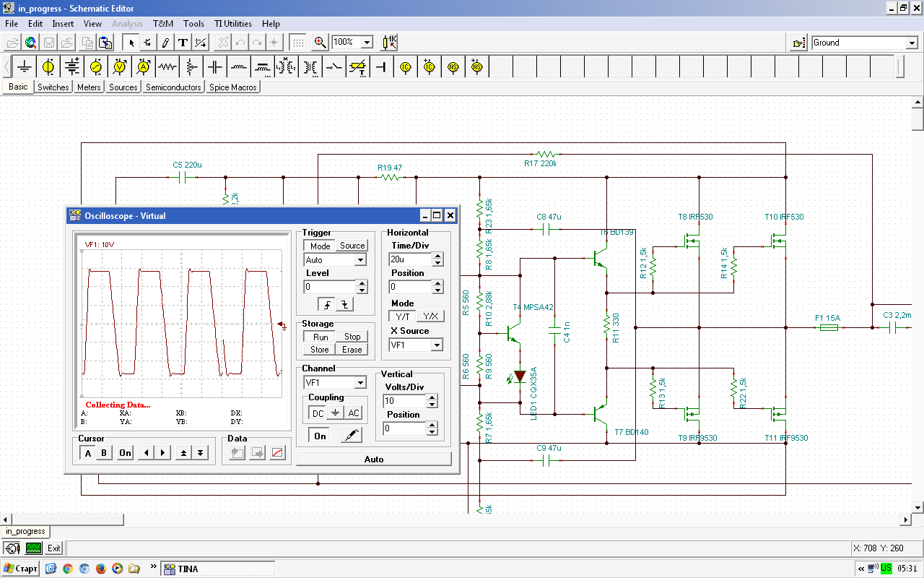Open the File menu
The width and height of the screenshot is (924, 578).
pos(12,24)
